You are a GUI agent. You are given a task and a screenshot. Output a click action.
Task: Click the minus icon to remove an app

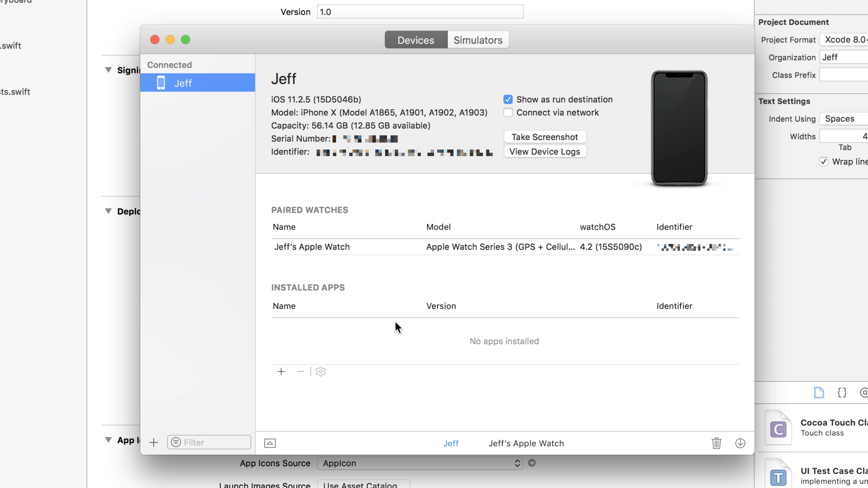click(x=300, y=372)
